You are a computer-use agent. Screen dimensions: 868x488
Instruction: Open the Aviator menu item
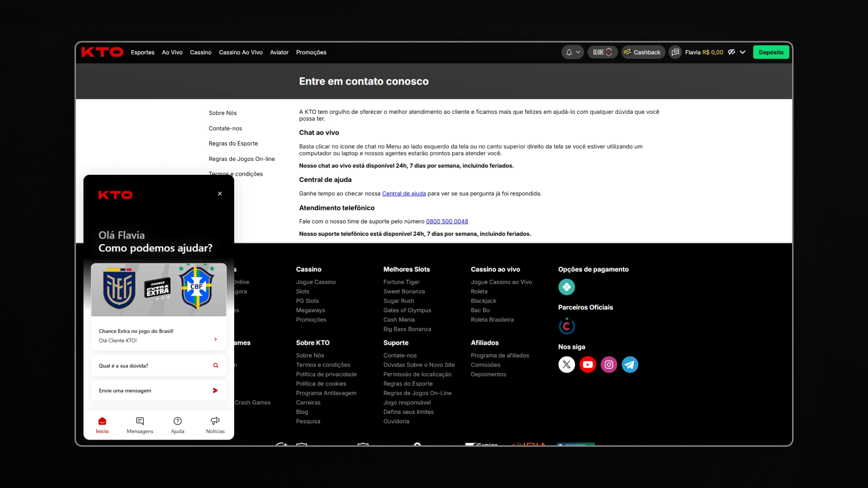[279, 52]
